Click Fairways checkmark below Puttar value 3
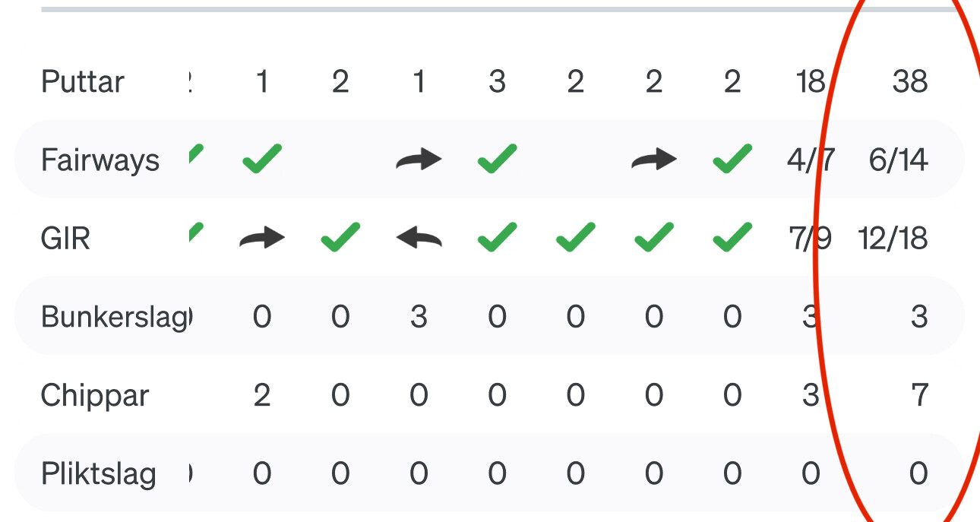Image resolution: width=980 pixels, height=522 pixels. coord(498,159)
